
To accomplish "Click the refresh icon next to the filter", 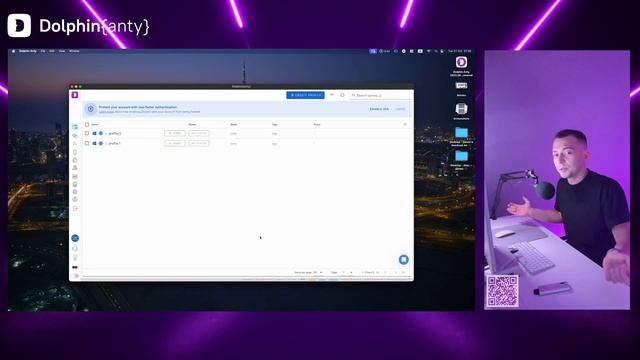I will click(342, 95).
